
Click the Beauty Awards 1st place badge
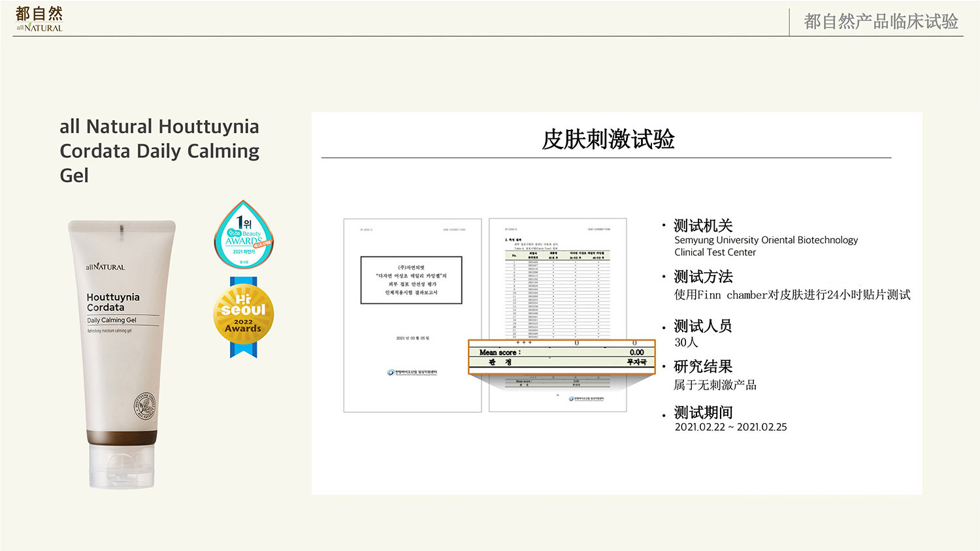point(243,234)
